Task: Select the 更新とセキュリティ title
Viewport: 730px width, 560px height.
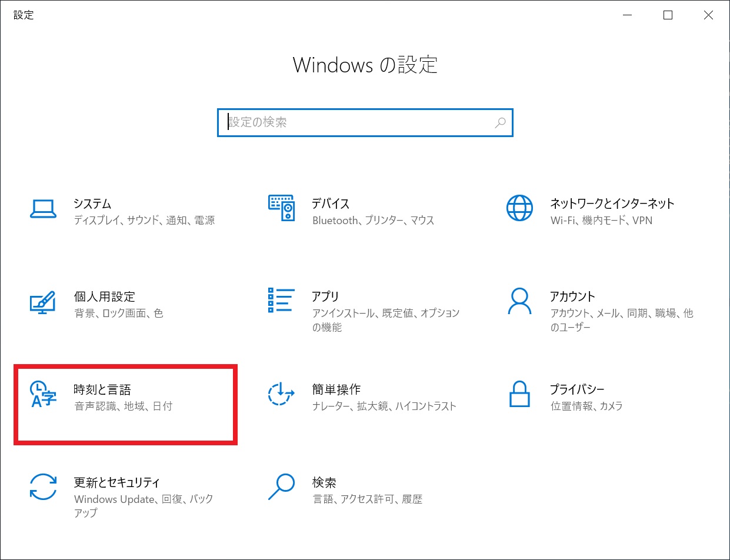Action: coord(117,482)
